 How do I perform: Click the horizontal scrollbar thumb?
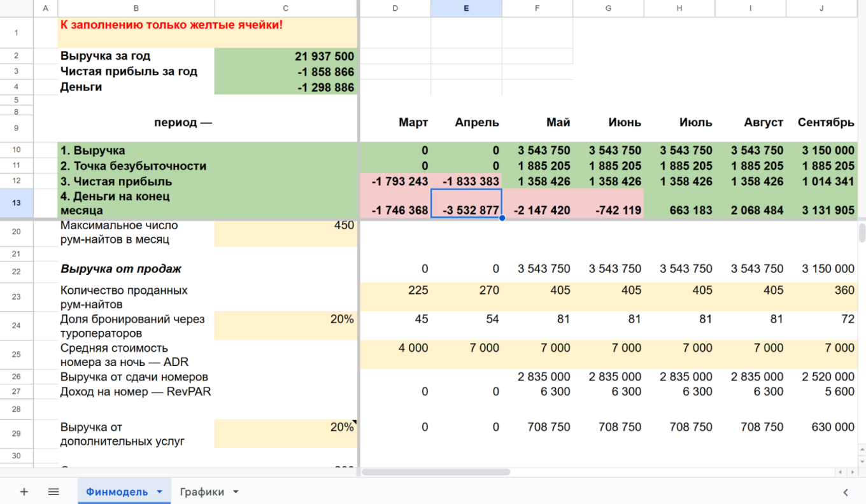[436, 472]
